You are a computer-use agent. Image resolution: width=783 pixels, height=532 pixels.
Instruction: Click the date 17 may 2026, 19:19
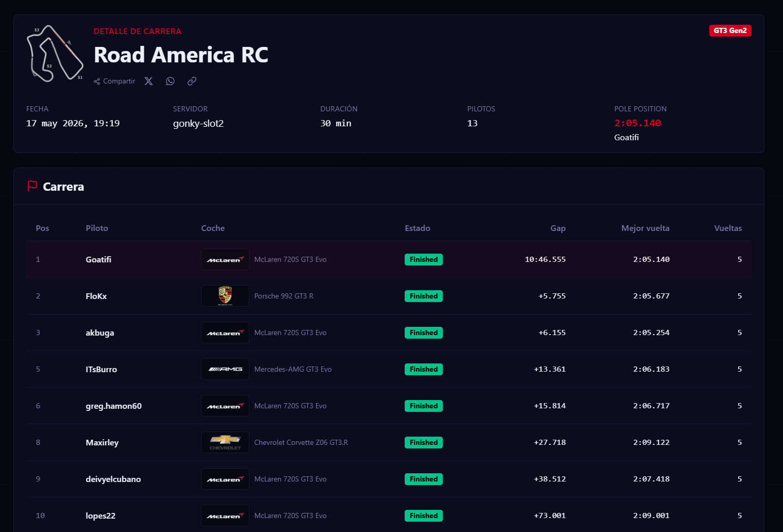tap(73, 123)
